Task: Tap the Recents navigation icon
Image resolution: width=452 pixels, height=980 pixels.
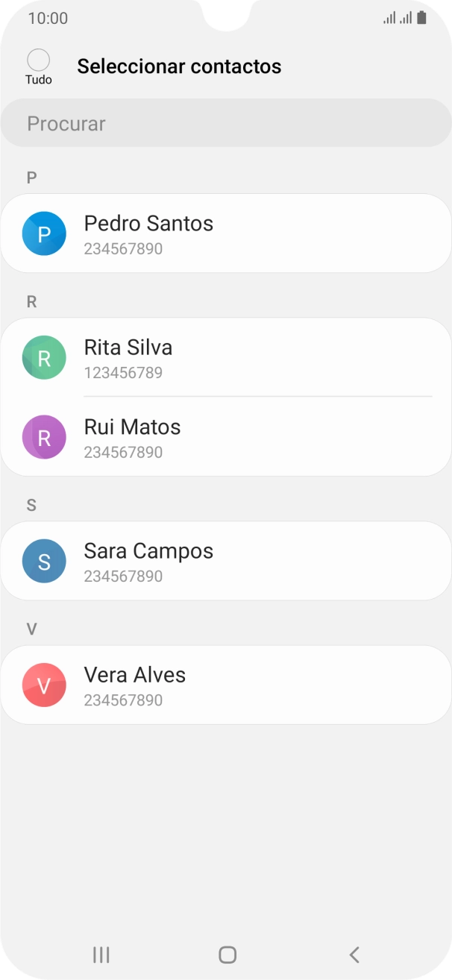Action: pos(100,954)
